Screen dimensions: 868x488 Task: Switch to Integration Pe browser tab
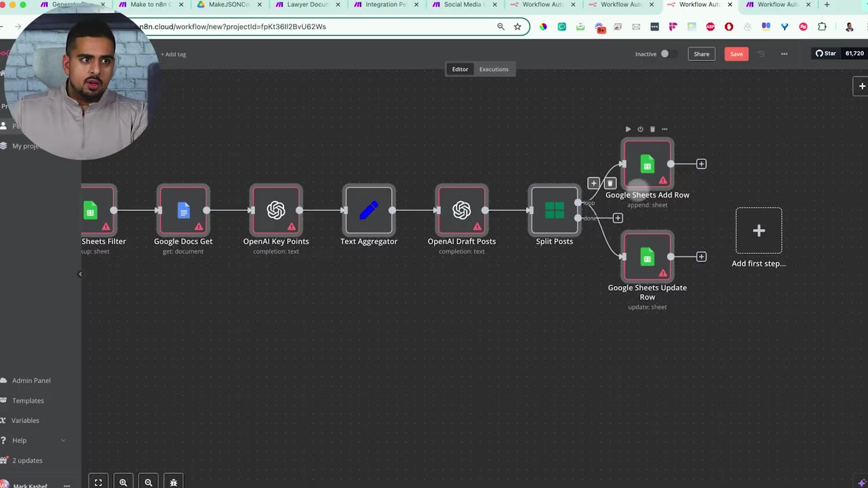click(385, 5)
